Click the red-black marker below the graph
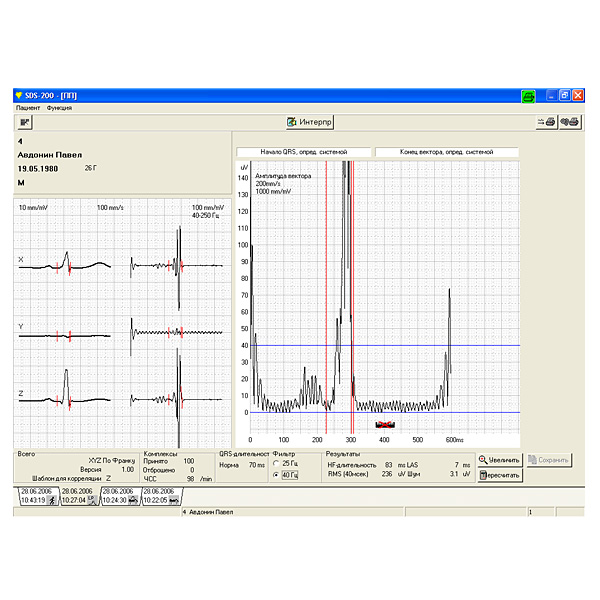Screen dimensions: 600x600 coord(386,424)
